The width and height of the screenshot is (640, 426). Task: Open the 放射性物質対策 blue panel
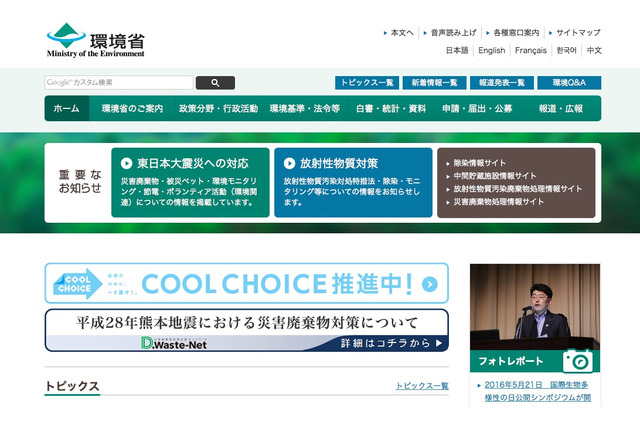point(353,182)
